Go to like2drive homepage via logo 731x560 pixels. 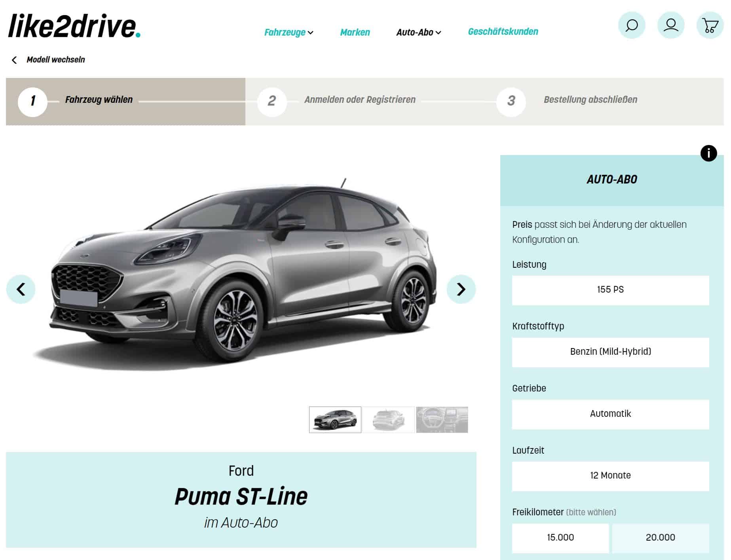click(74, 26)
